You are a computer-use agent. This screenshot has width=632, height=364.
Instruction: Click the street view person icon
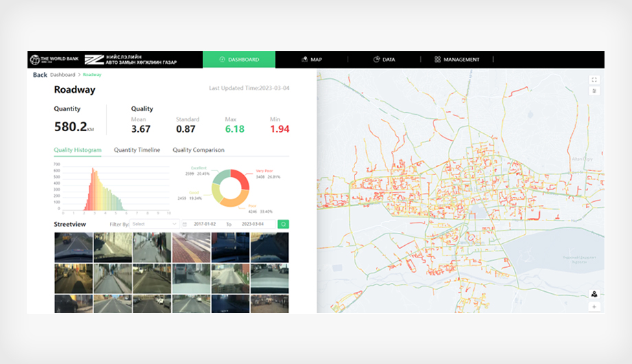(594, 294)
